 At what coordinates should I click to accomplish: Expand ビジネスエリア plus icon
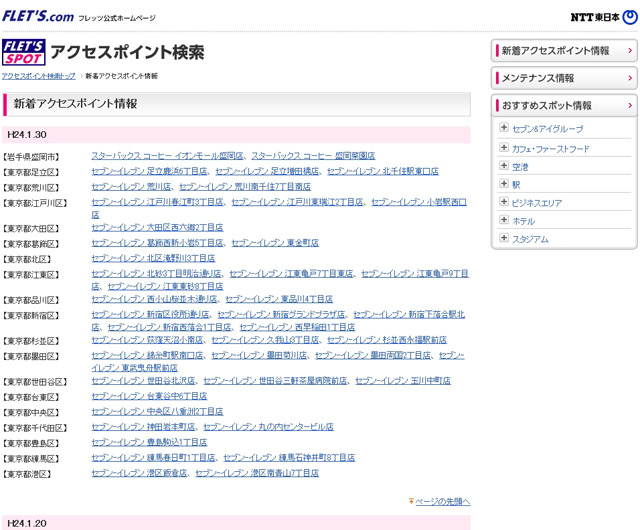point(504,202)
